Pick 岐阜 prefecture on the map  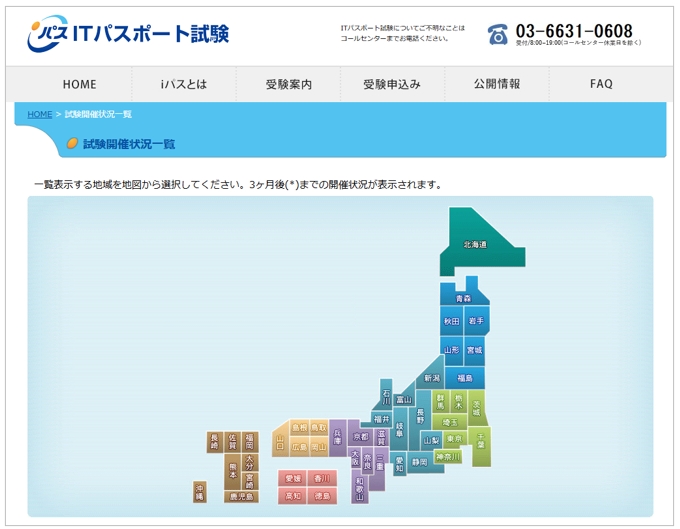tap(399, 430)
